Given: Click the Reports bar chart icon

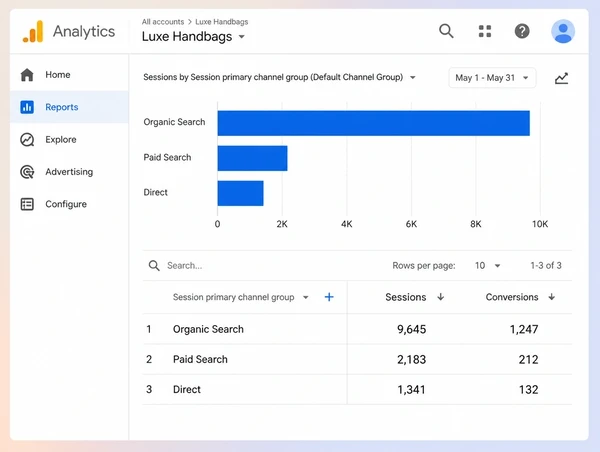Looking at the screenshot, I should [x=27, y=107].
